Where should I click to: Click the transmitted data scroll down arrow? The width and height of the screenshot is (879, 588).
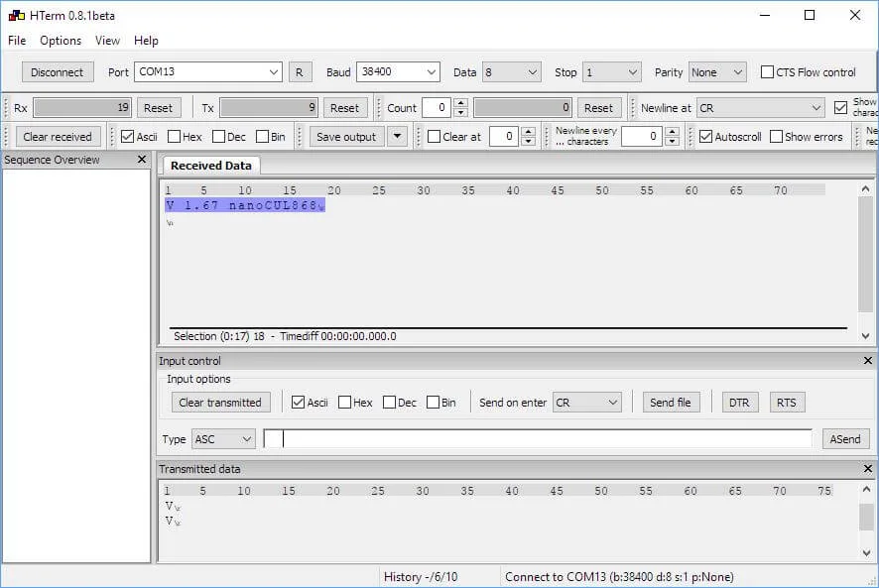click(x=866, y=552)
